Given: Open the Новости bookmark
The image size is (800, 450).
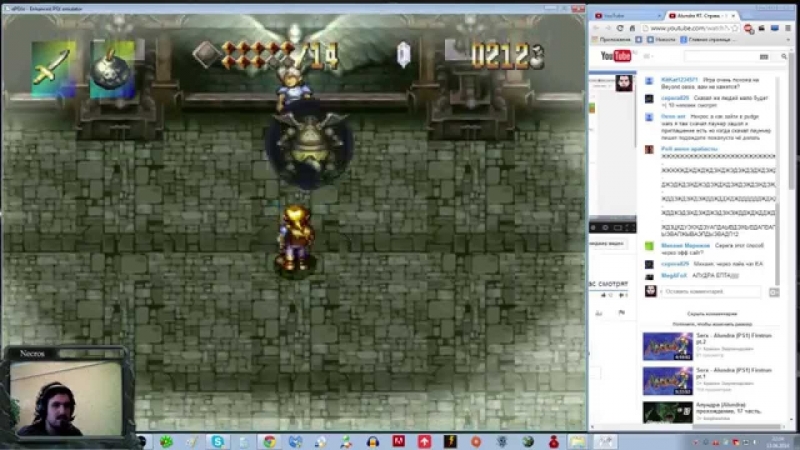Looking at the screenshot, I should click(661, 39).
